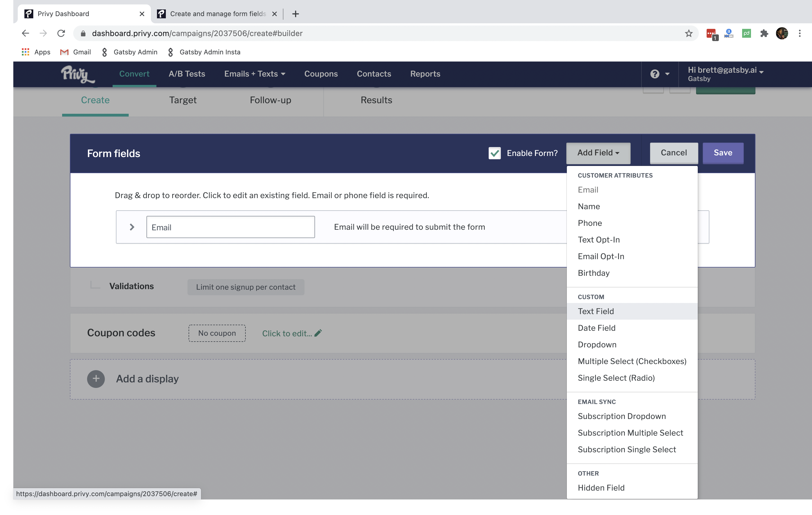Open a new browser tab

click(x=295, y=14)
